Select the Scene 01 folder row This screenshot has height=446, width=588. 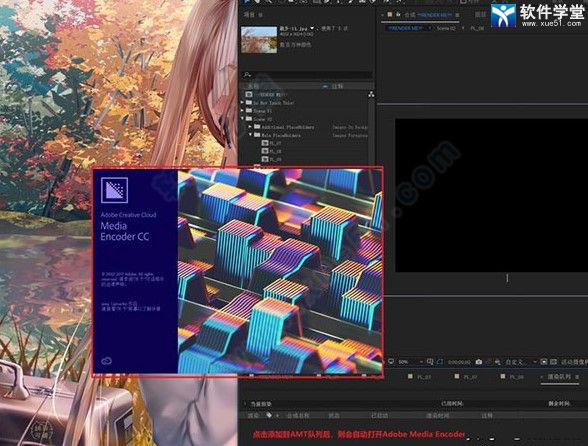259,111
